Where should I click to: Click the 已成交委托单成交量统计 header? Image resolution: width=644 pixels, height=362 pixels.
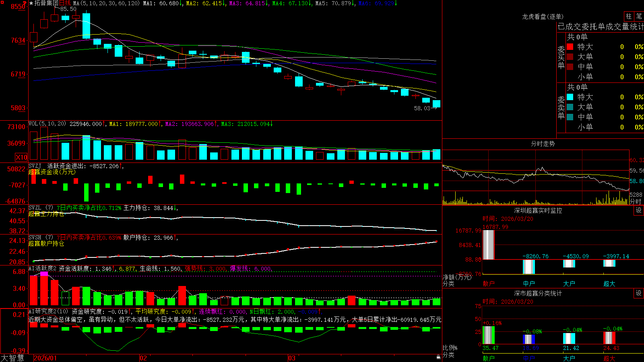(601, 27)
